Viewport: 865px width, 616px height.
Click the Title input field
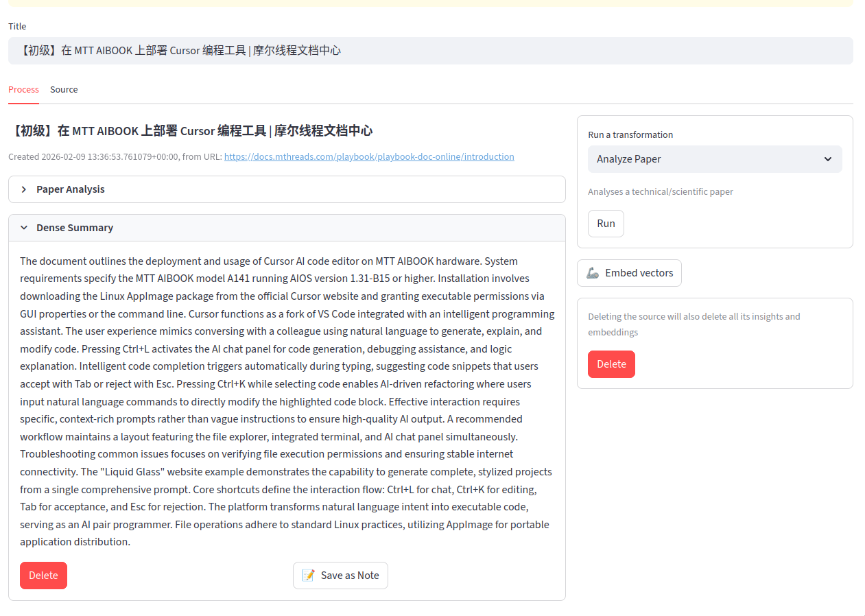click(430, 51)
